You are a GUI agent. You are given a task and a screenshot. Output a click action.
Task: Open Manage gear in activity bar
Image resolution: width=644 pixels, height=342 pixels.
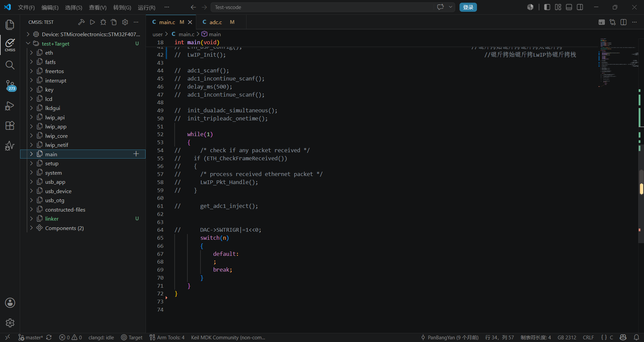(10, 323)
